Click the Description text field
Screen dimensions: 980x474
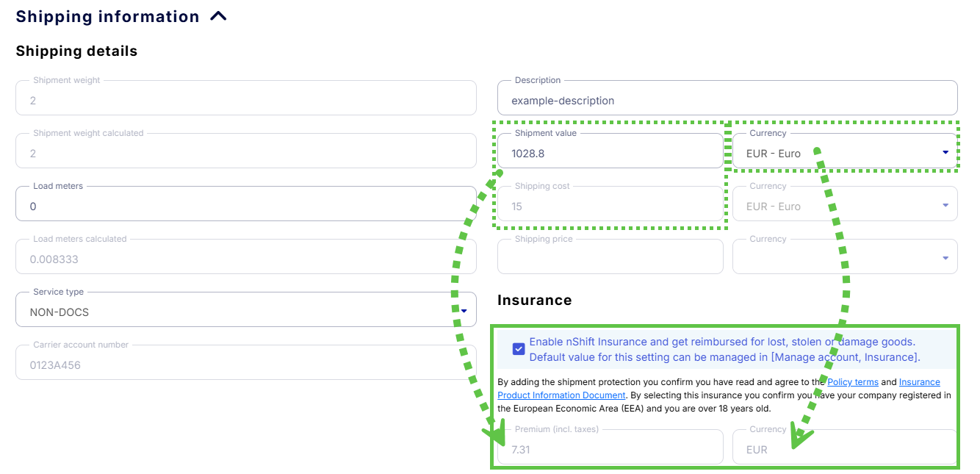pyautogui.click(x=727, y=101)
